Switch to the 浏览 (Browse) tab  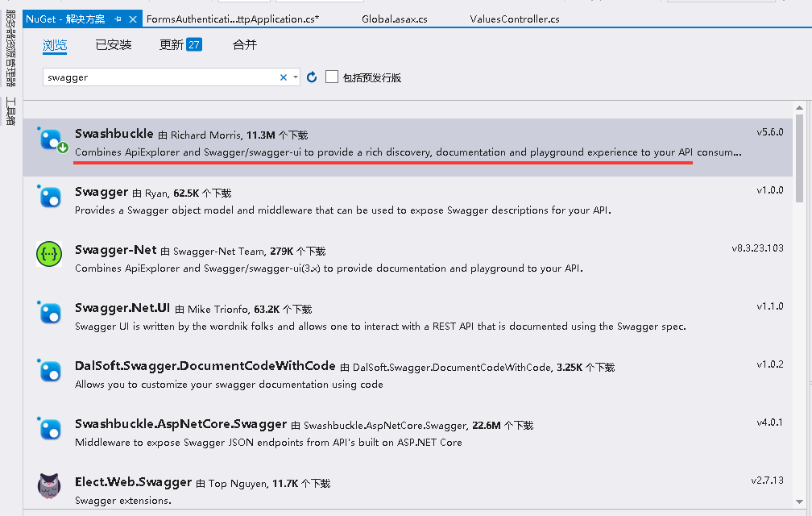pos(55,45)
